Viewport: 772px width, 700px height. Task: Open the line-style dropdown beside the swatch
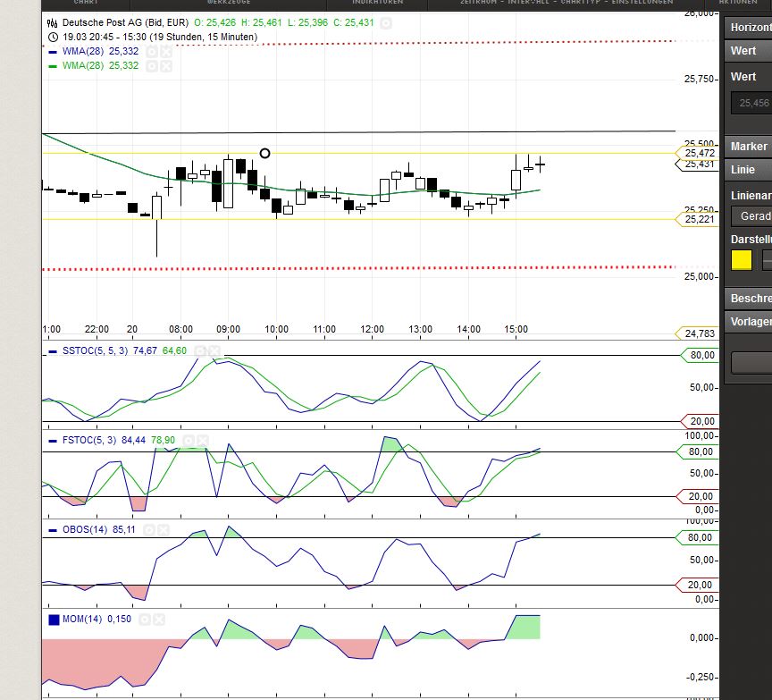(x=767, y=260)
